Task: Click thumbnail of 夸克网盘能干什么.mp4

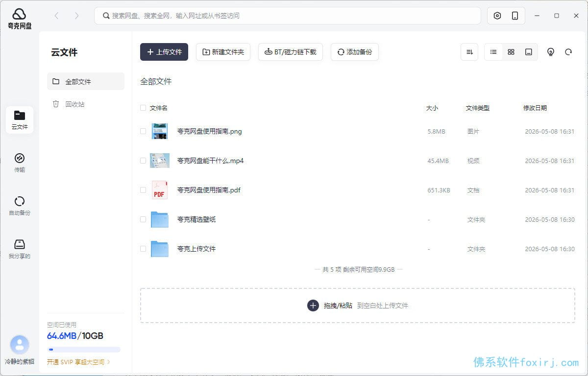Action: (x=160, y=161)
